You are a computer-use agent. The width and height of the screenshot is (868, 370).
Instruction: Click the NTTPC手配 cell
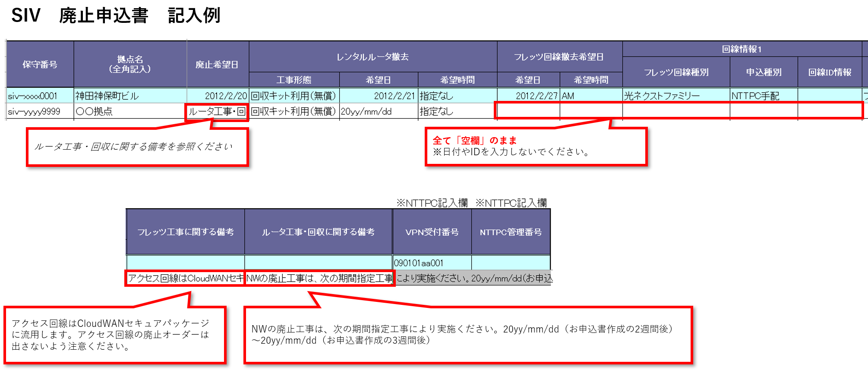click(764, 96)
